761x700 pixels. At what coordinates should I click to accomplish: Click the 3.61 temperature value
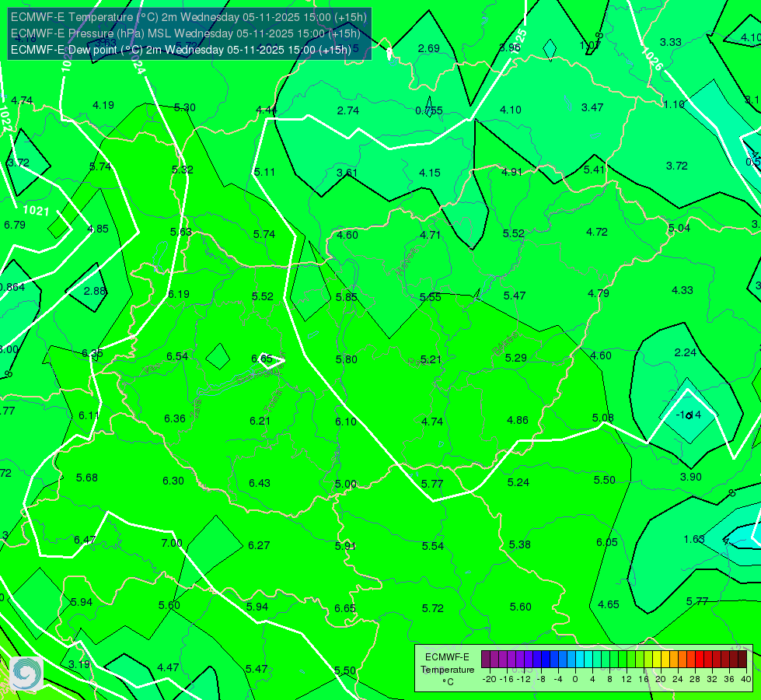coord(347,173)
